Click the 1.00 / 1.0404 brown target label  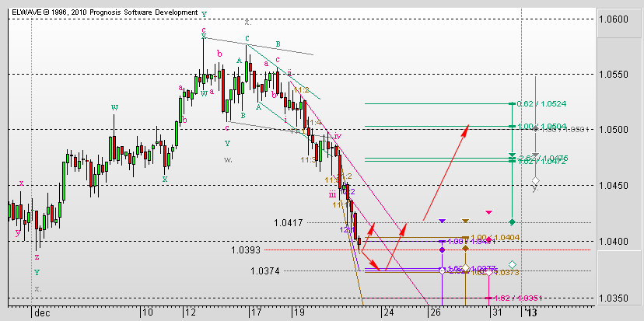[x=495, y=237]
